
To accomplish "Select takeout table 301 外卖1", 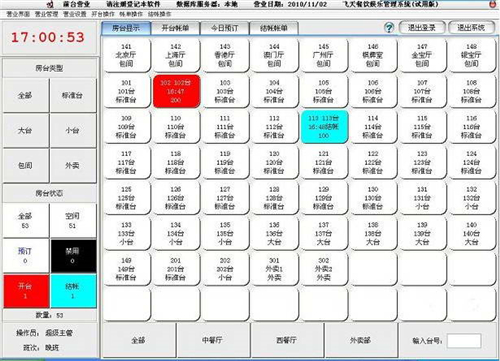I will point(275,269).
